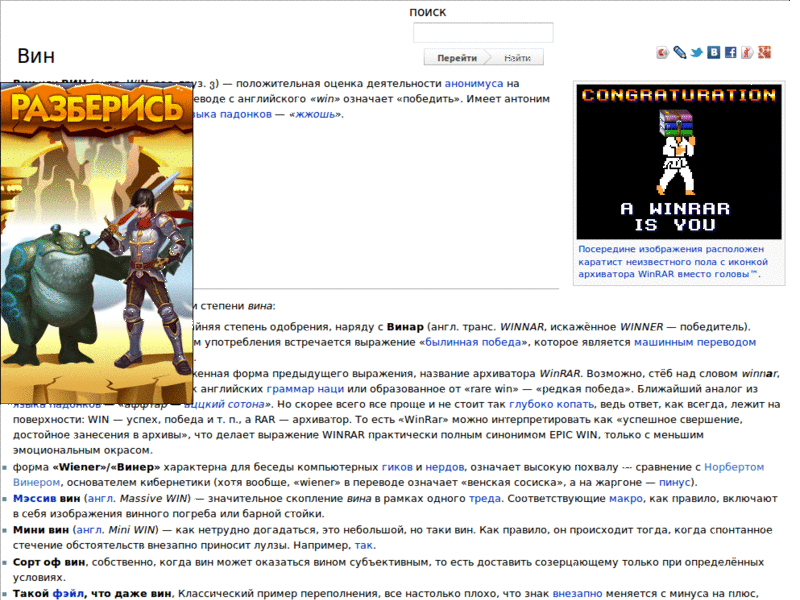The height and width of the screenshot is (600, 800).
Task: Follow the машинным переводом link
Action: 695,342
